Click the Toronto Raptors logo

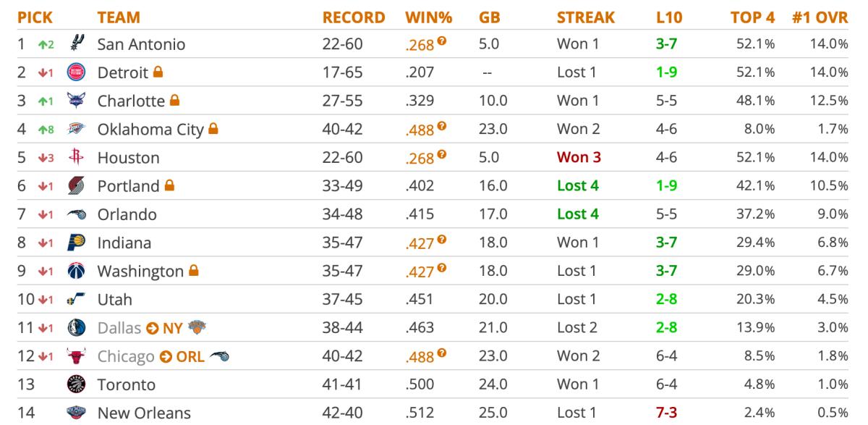point(75,384)
